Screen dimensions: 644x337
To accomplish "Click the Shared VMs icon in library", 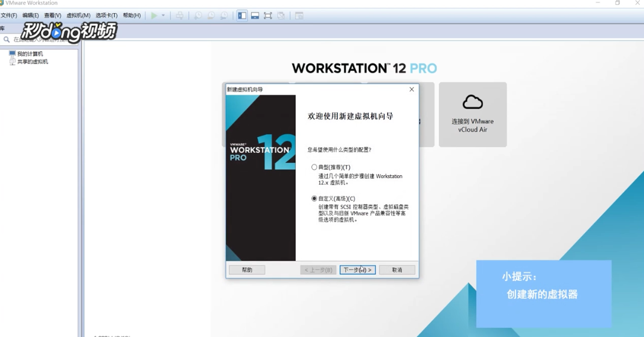I will [x=12, y=62].
